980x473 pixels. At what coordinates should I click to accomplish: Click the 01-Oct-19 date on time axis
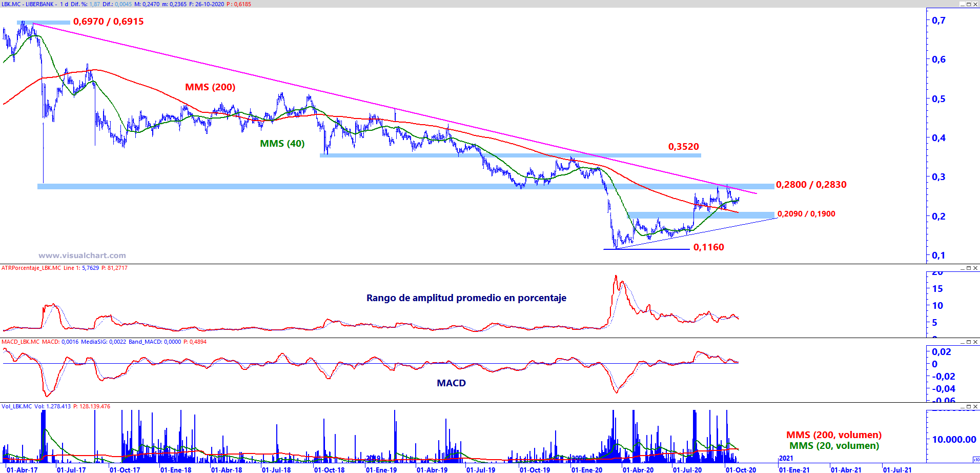point(535,469)
